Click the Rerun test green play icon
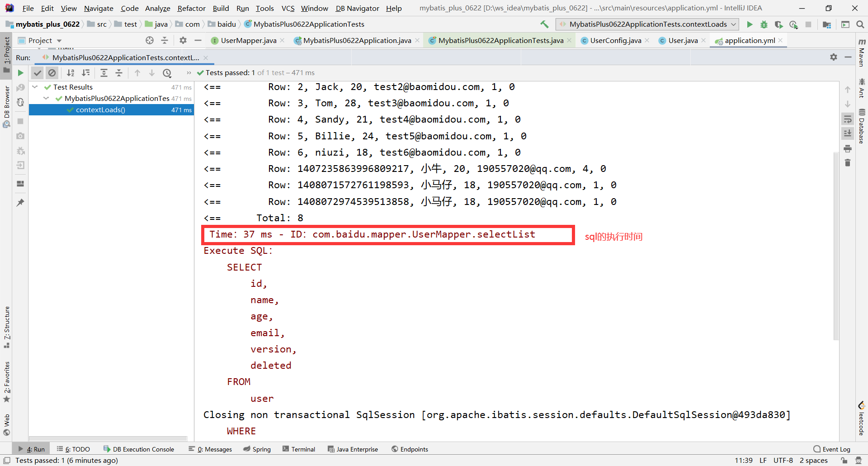 point(20,73)
